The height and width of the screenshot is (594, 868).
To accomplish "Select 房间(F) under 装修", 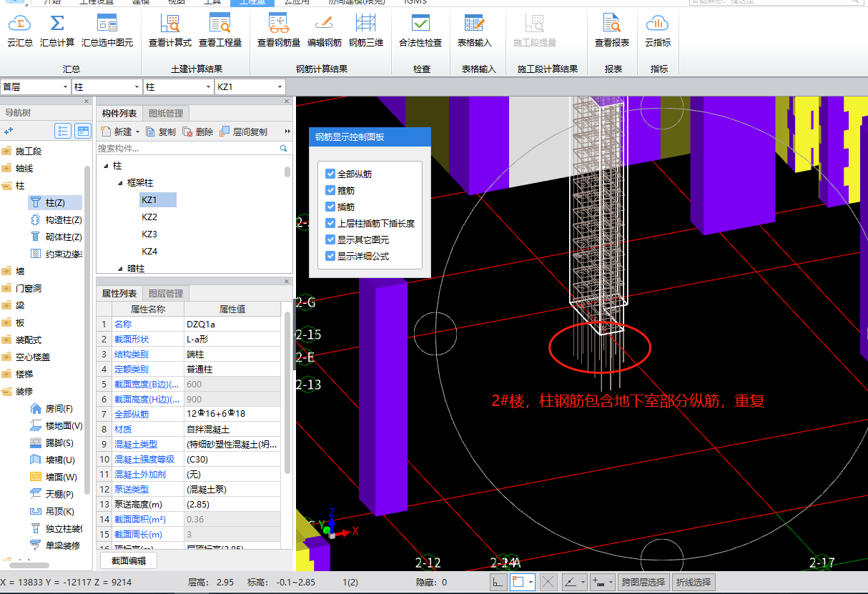I will pos(51,409).
